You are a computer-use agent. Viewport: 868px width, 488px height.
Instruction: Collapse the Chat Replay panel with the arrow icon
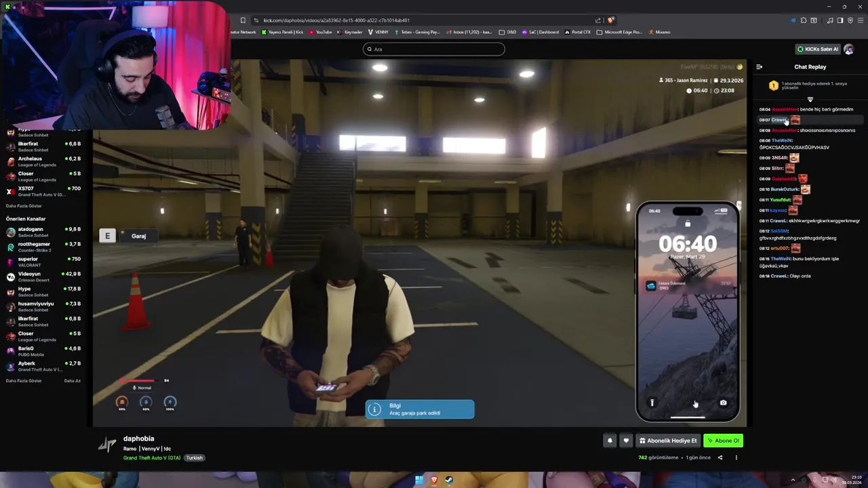[759, 67]
